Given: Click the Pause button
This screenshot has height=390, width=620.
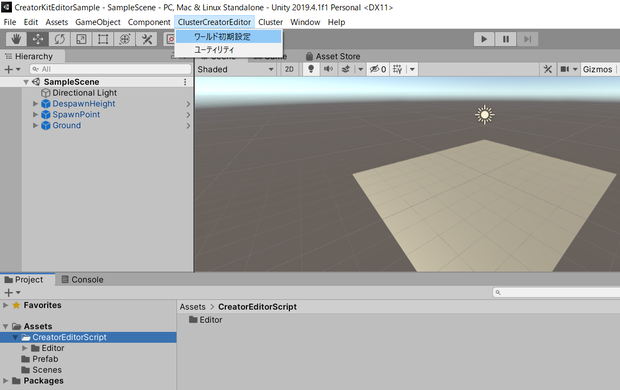Looking at the screenshot, I should tap(506, 39).
